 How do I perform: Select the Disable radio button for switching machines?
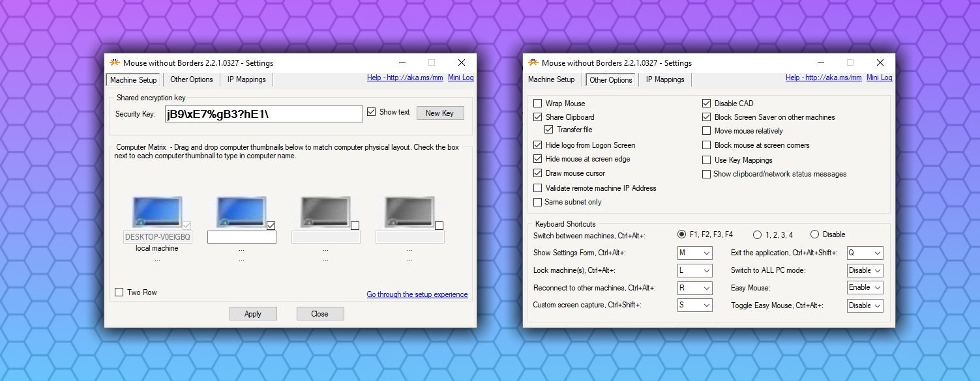coord(814,234)
